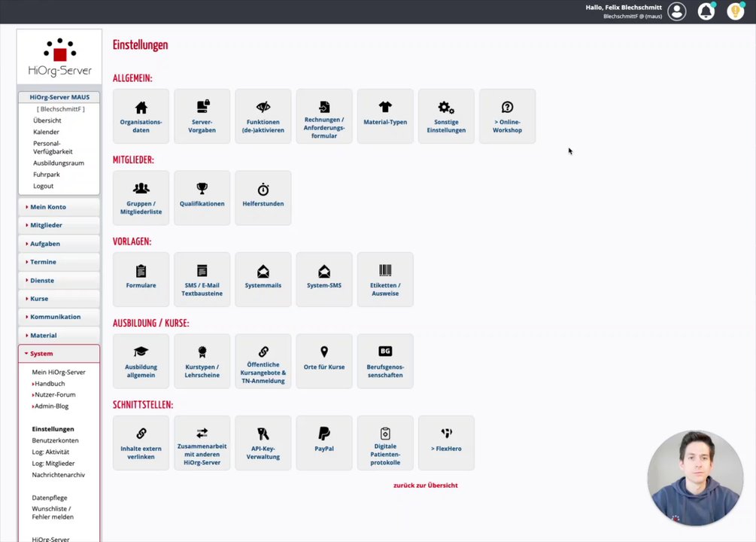Open Kalender in the sidebar
The width and height of the screenshot is (756, 542).
[x=47, y=132]
